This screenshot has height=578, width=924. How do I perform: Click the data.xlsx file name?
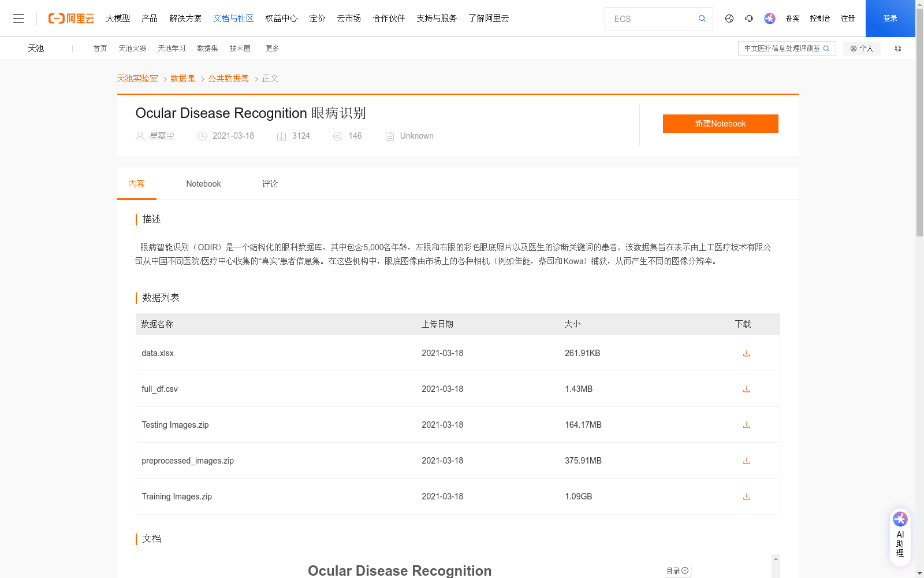158,353
